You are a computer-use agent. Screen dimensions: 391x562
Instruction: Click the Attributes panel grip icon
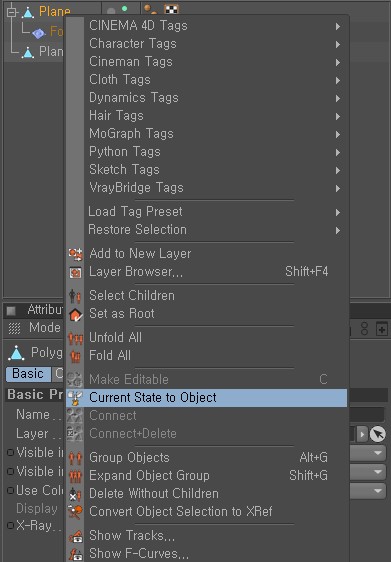(x=11, y=310)
